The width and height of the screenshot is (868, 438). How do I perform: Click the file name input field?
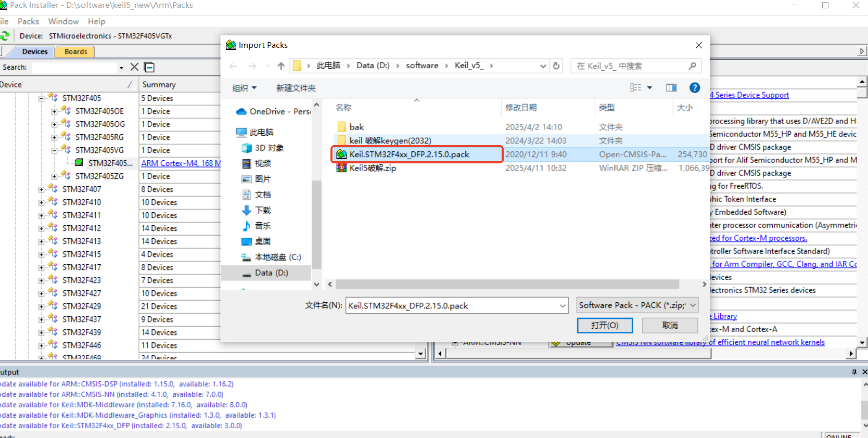(x=452, y=306)
